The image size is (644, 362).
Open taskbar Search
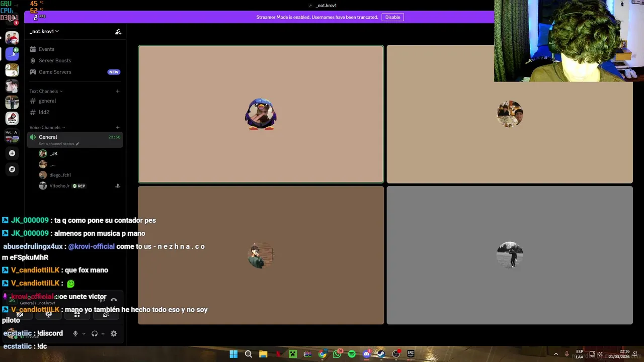pos(248,354)
